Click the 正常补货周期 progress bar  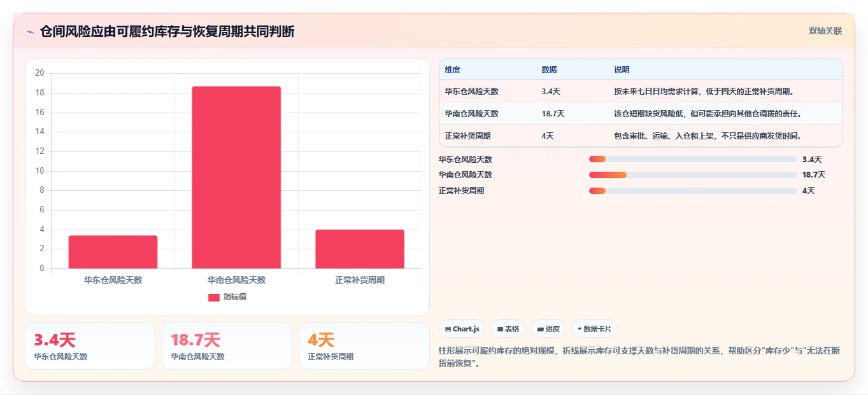pos(693,191)
